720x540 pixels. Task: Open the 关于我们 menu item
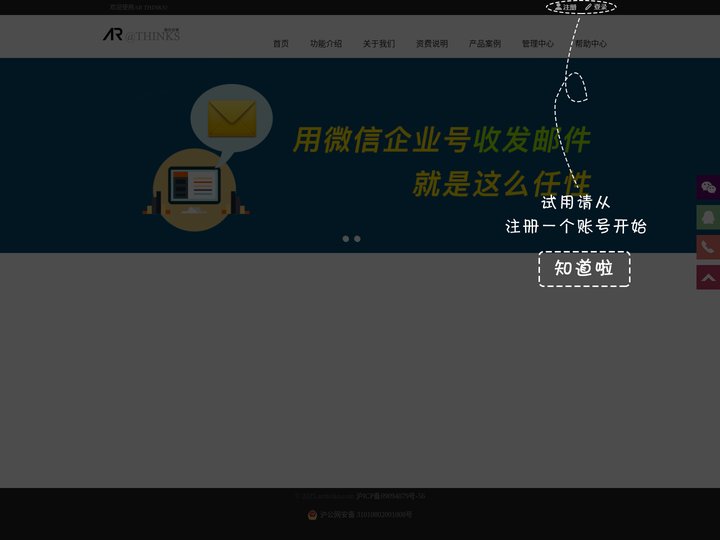tap(379, 44)
